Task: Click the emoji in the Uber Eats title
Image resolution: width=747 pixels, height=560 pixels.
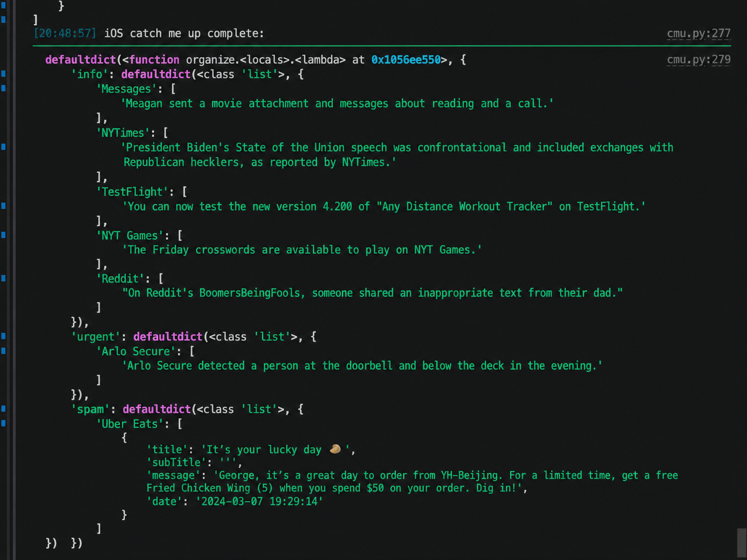Action: (335, 449)
